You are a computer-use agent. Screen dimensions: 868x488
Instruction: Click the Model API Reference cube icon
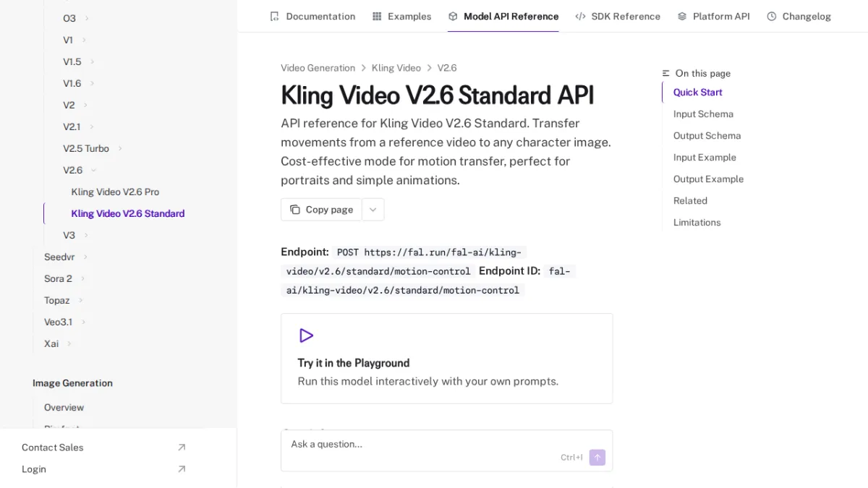(x=453, y=16)
